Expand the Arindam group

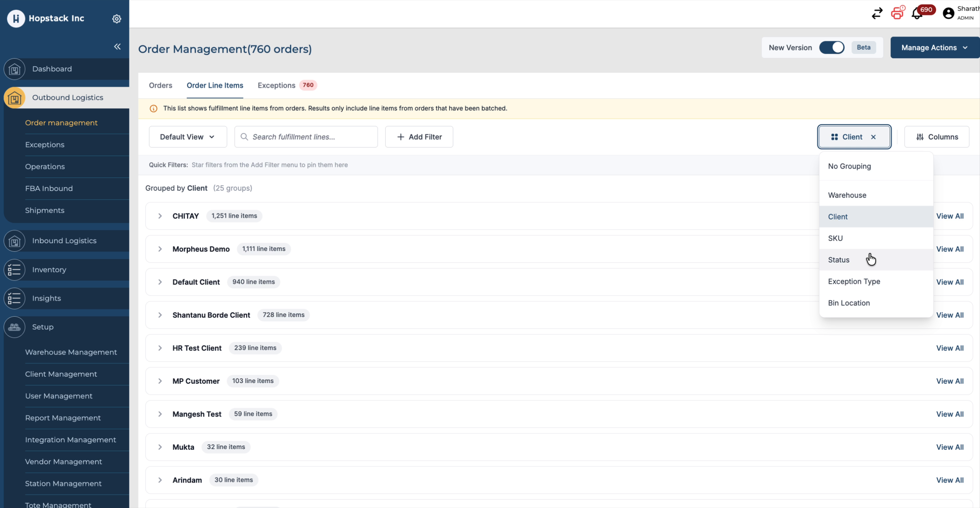160,480
